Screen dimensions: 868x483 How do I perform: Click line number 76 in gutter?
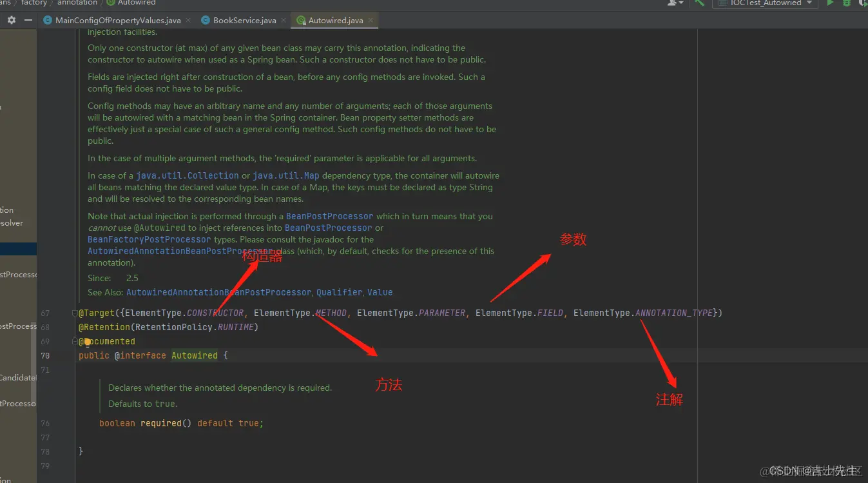[x=45, y=423]
